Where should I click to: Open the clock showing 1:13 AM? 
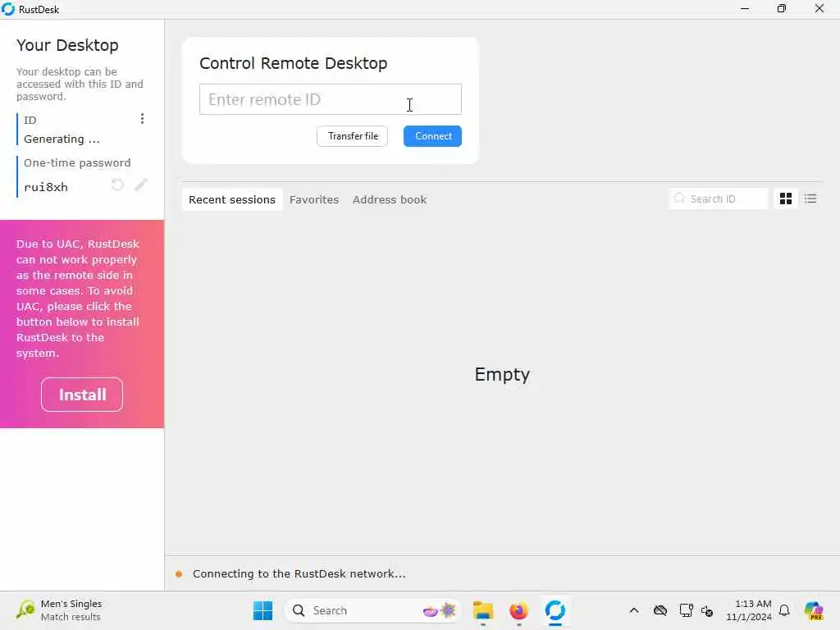[748, 610]
